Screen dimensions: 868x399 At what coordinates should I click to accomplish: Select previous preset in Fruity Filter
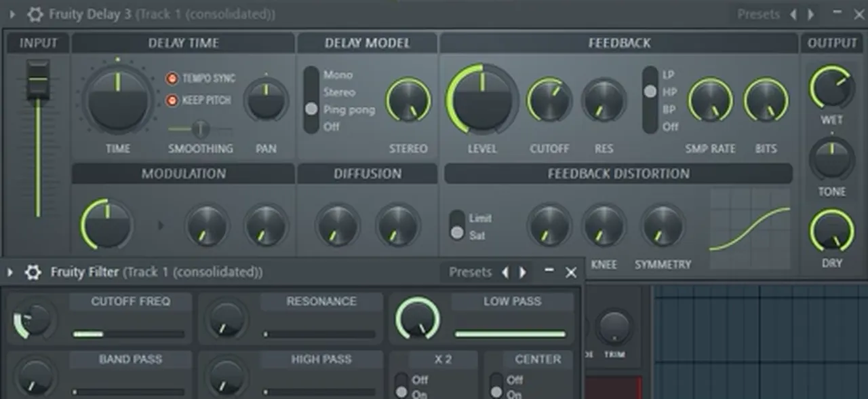click(505, 273)
